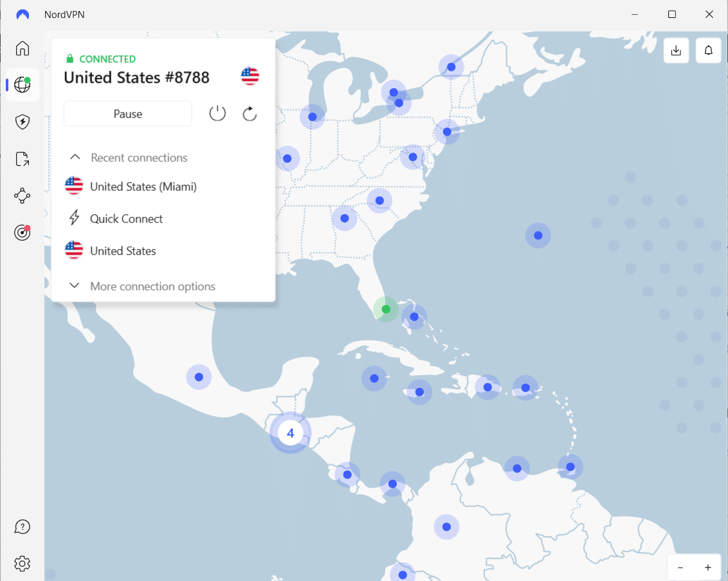Click the US flag next to server name

(x=250, y=76)
